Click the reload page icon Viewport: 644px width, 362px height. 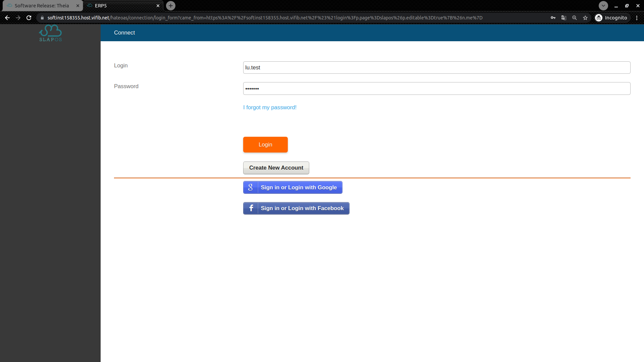pyautogui.click(x=29, y=18)
